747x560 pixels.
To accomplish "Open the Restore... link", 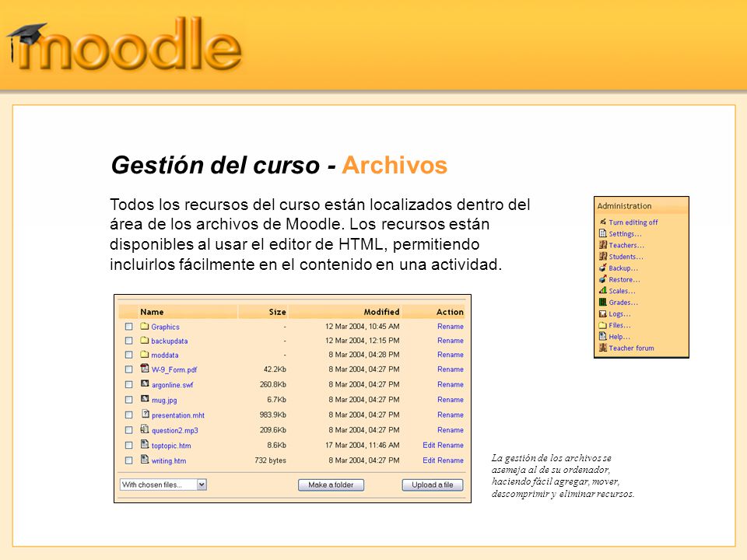I will coord(625,279).
